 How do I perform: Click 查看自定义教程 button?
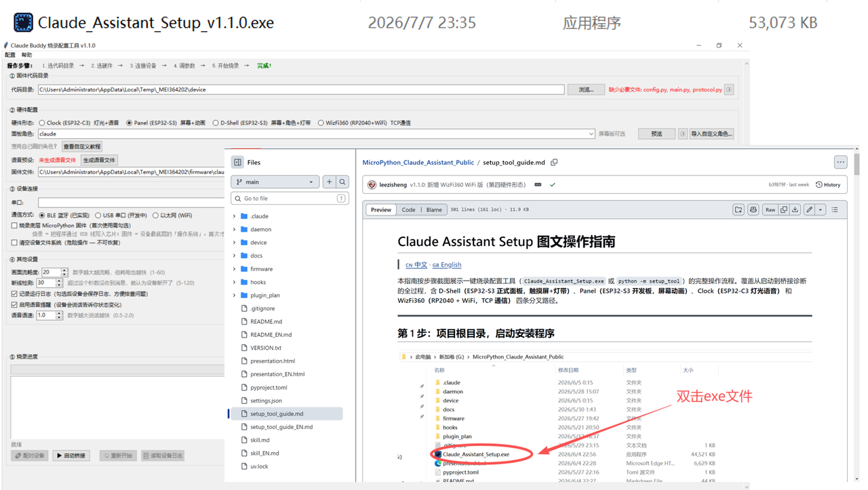tap(82, 147)
